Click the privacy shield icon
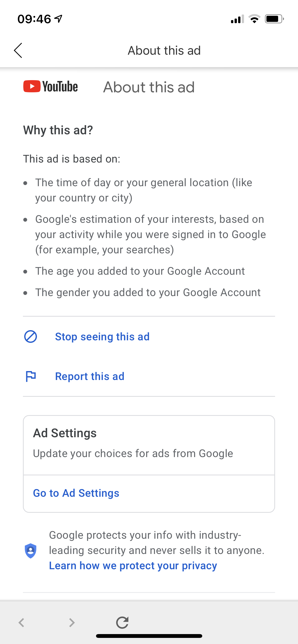The width and height of the screenshot is (298, 644). (31, 551)
